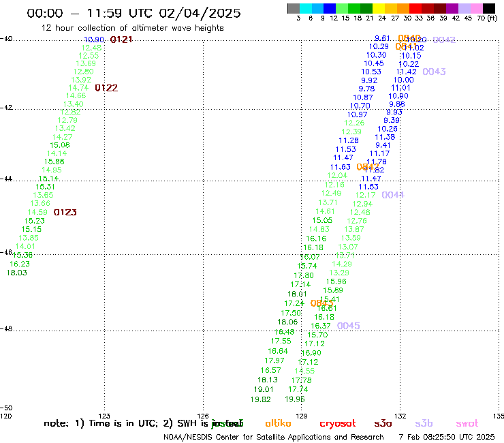Click the latitude axis label -42
Image resolution: width=504 pixels, height=443 pixels.
click(x=6, y=107)
